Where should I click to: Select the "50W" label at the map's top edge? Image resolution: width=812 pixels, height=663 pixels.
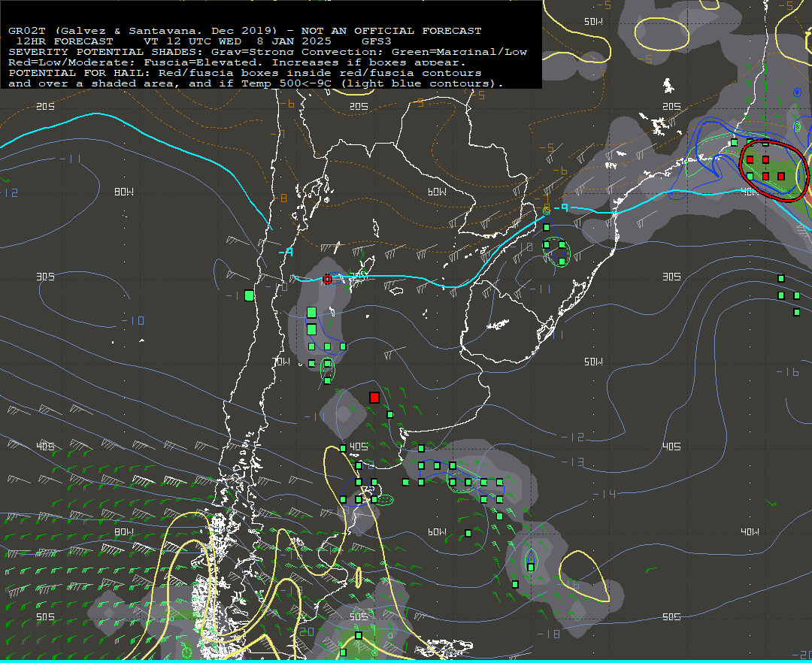593,22
